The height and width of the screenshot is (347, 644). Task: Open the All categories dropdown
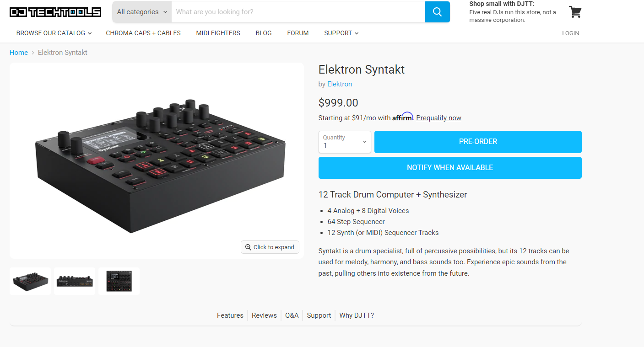click(142, 12)
